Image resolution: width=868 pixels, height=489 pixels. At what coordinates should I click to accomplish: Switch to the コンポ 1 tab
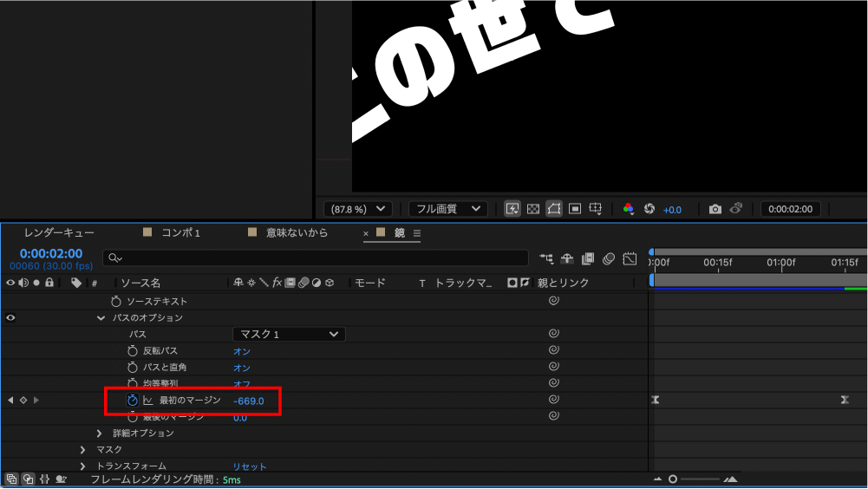coord(180,232)
